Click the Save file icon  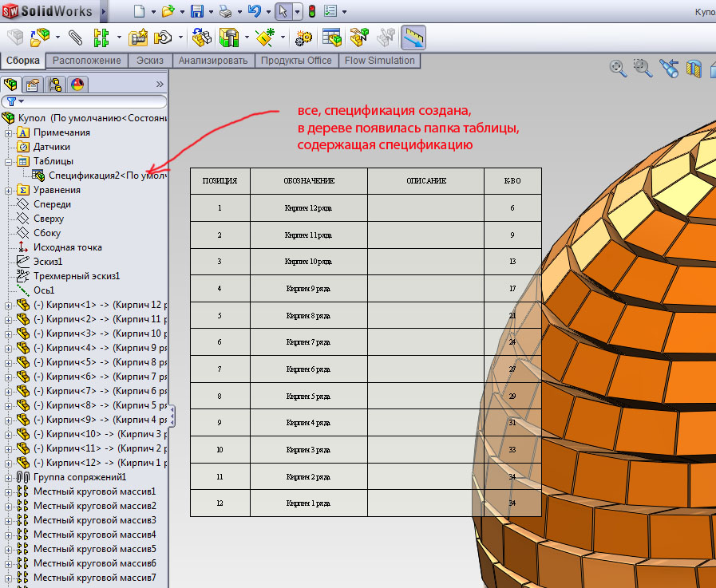point(197,11)
